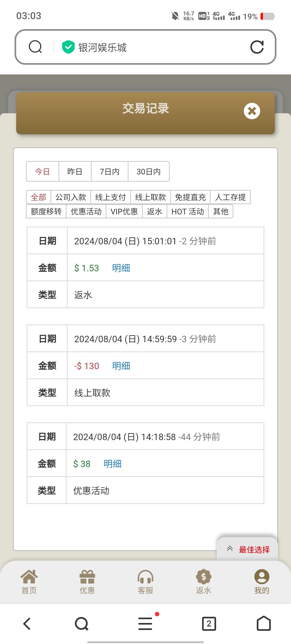The height and width of the screenshot is (644, 291).
Task: Expand the best choice panel
Action: point(247,549)
